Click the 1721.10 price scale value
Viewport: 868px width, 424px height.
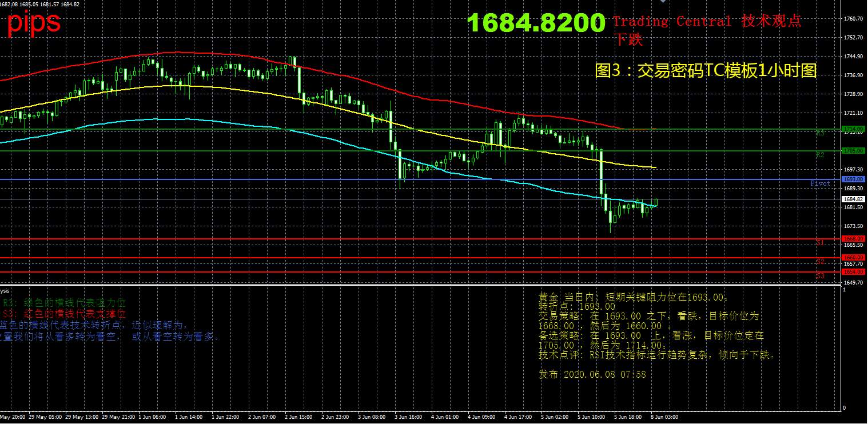(x=854, y=113)
